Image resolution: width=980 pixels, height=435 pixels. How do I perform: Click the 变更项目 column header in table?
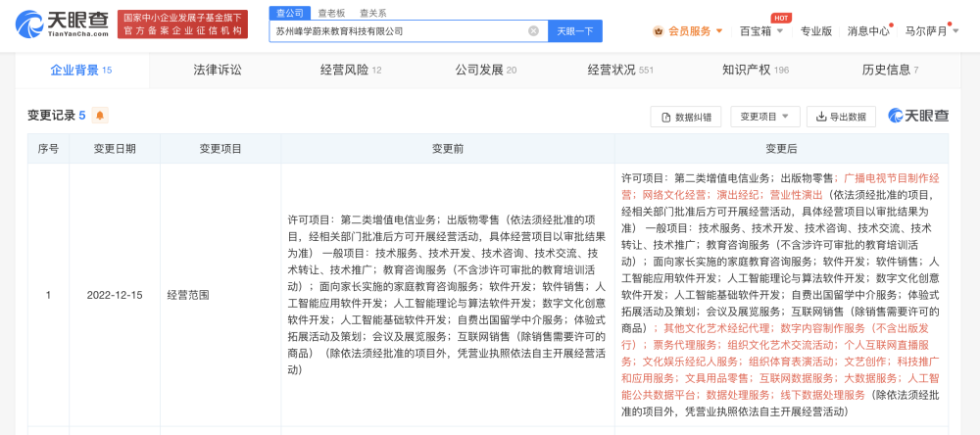tap(220, 149)
